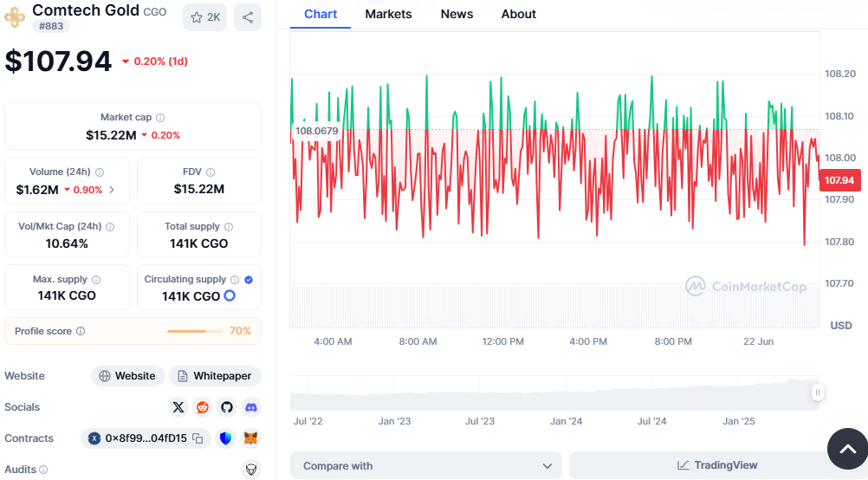Click the Circulating supply info icon
The width and height of the screenshot is (868, 480).
click(x=235, y=280)
